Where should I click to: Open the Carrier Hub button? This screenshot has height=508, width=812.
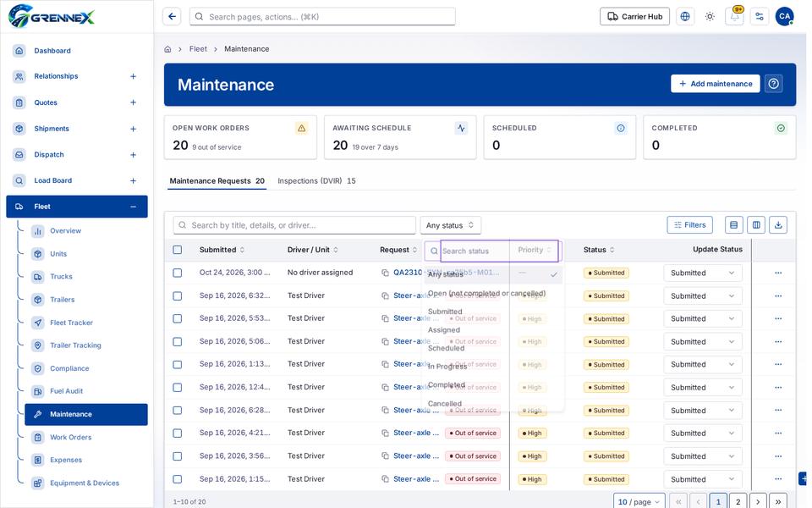(x=634, y=17)
